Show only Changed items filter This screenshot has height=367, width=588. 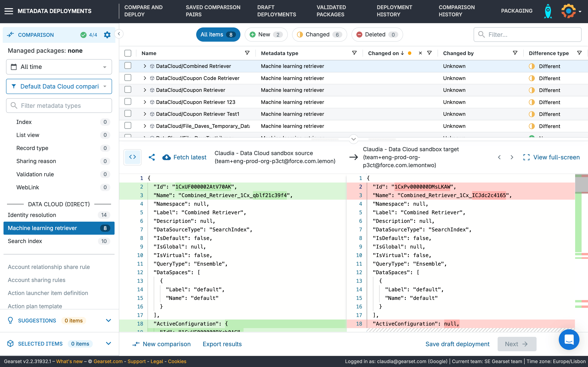coord(319,34)
